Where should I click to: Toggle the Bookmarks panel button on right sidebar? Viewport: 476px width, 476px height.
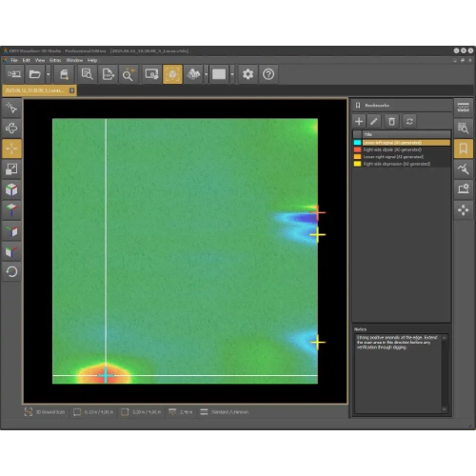click(464, 149)
